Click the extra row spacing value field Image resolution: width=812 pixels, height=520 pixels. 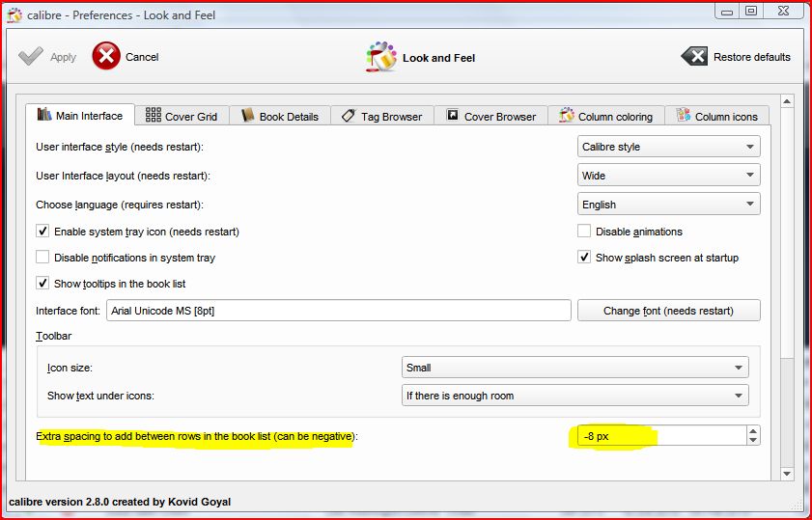(x=662, y=436)
